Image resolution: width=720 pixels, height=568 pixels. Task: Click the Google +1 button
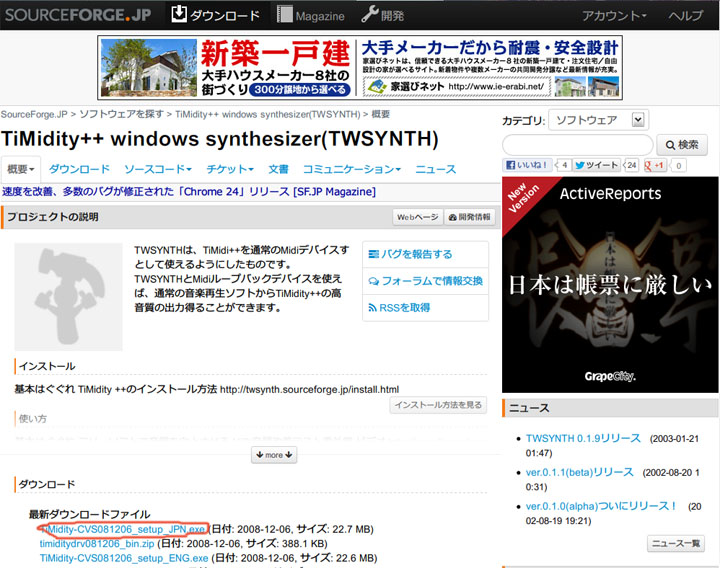click(655, 165)
